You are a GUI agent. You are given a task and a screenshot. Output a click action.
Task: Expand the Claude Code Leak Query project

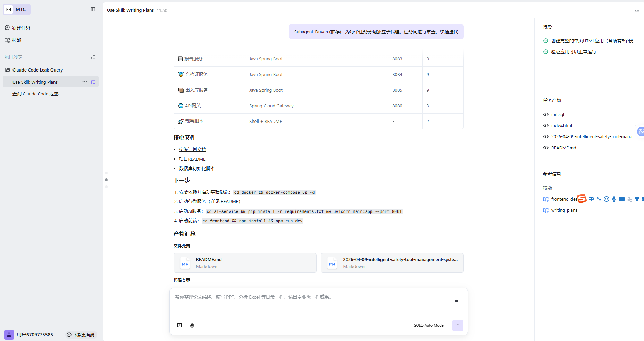pos(37,70)
